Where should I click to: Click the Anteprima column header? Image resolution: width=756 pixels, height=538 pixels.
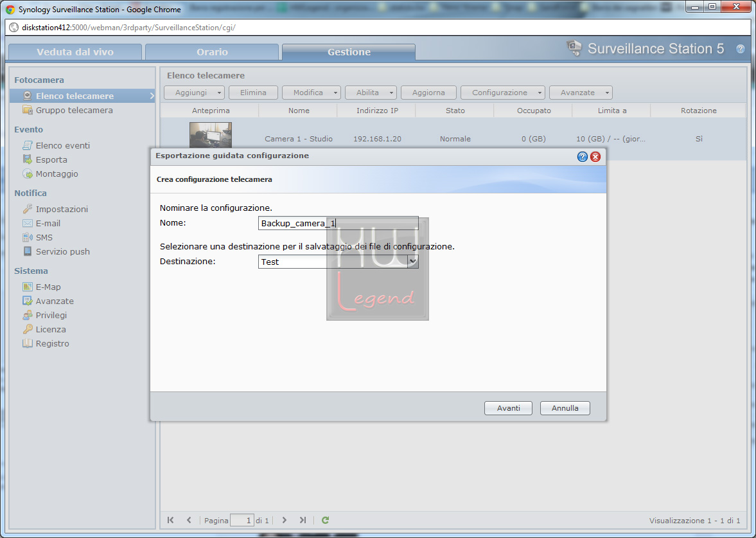tap(211, 111)
